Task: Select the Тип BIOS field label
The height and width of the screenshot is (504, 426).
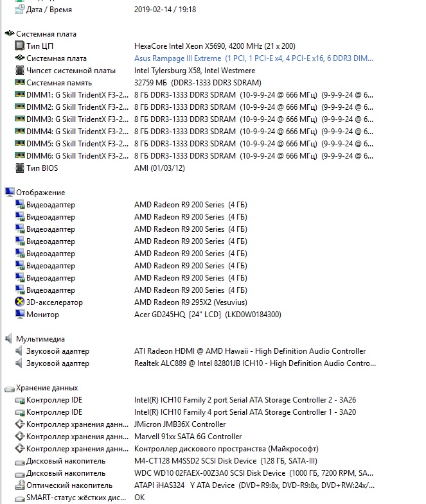Action: (x=42, y=168)
